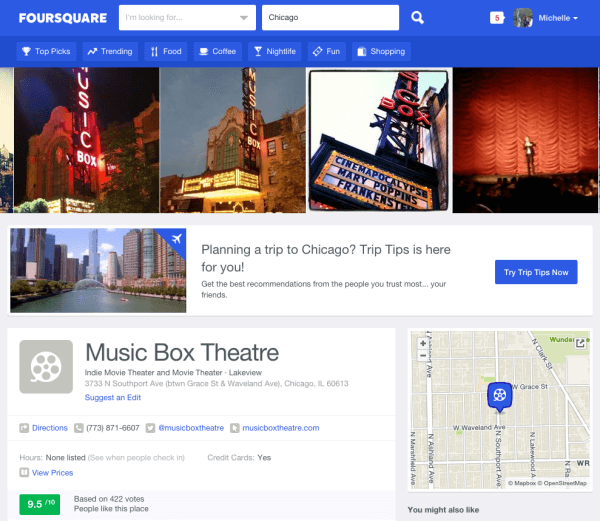600x521 pixels.
Task: Open the red curtain stage photo
Action: [525, 140]
